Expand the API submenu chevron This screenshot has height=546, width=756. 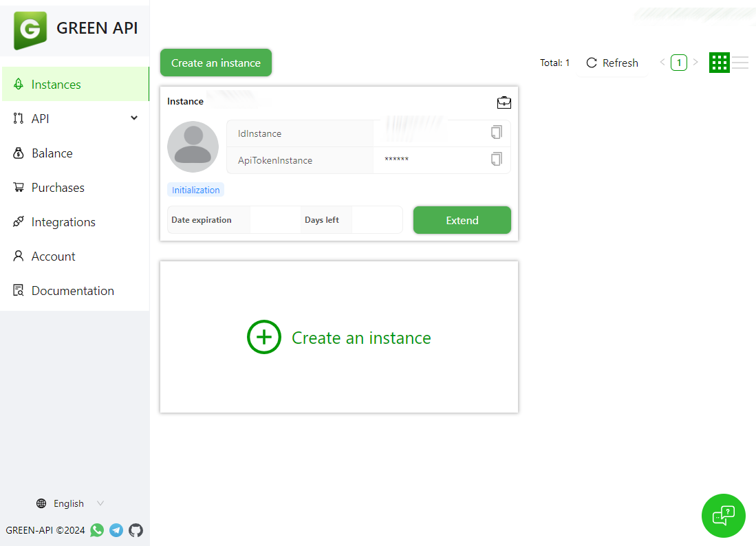[134, 118]
